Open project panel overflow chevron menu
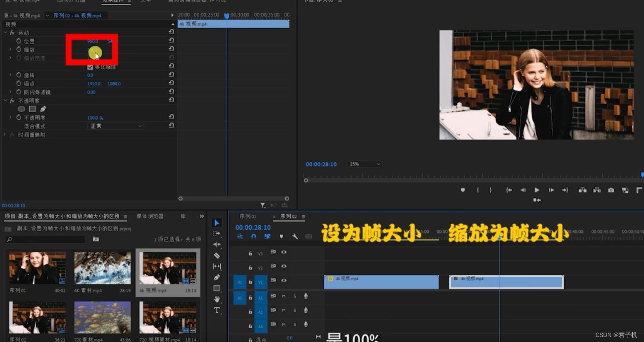This screenshot has height=342, width=644. [202, 216]
